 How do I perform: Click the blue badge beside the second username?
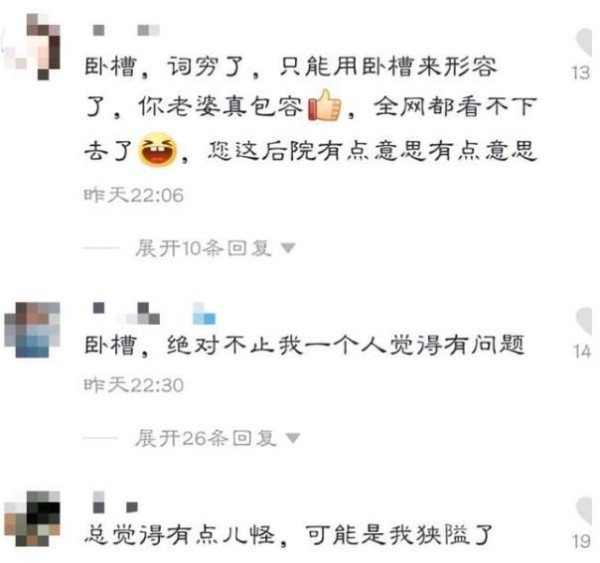pos(204,314)
